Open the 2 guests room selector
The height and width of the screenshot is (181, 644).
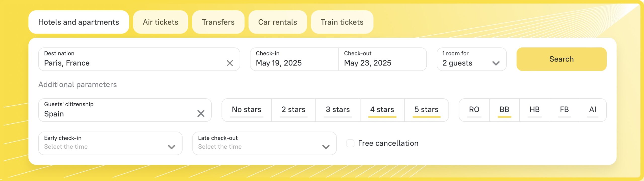click(471, 59)
